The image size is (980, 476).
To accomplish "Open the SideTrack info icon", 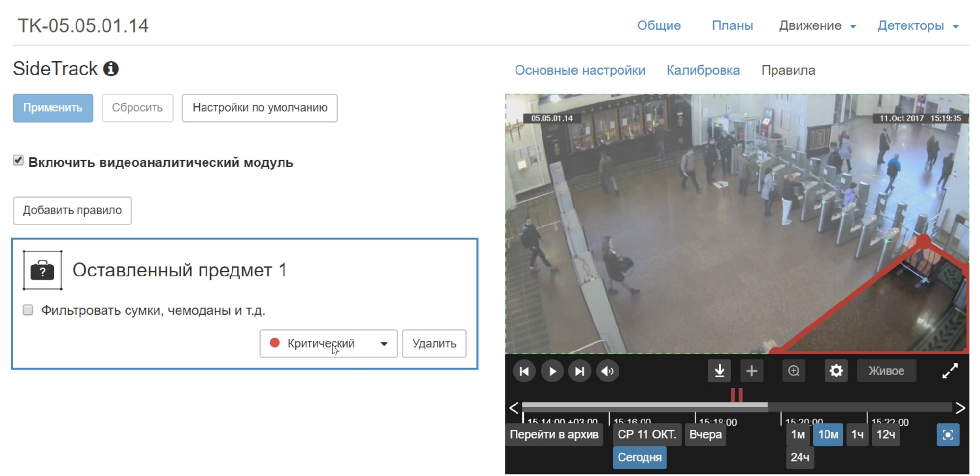I will point(111,69).
